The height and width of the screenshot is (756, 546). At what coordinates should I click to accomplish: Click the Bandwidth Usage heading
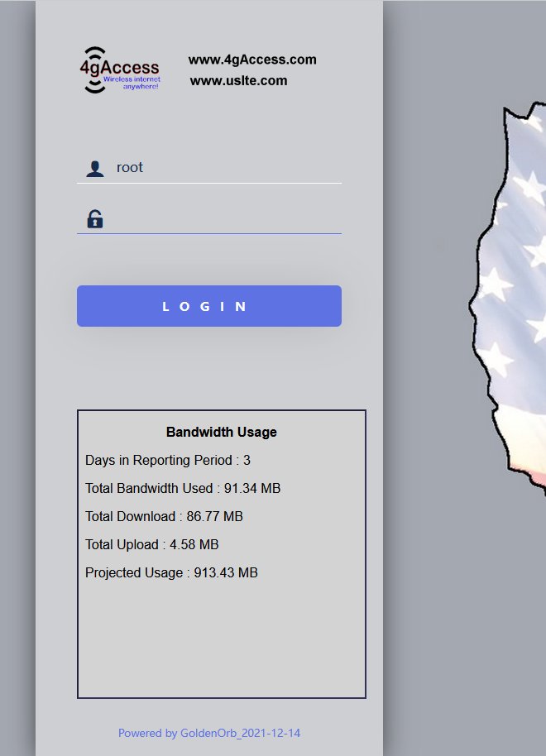pyautogui.click(x=222, y=432)
